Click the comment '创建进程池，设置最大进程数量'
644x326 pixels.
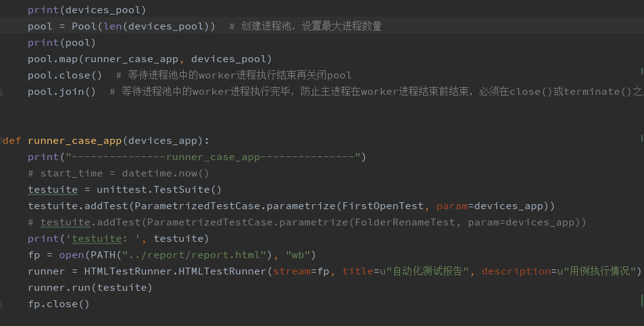[x=311, y=26]
